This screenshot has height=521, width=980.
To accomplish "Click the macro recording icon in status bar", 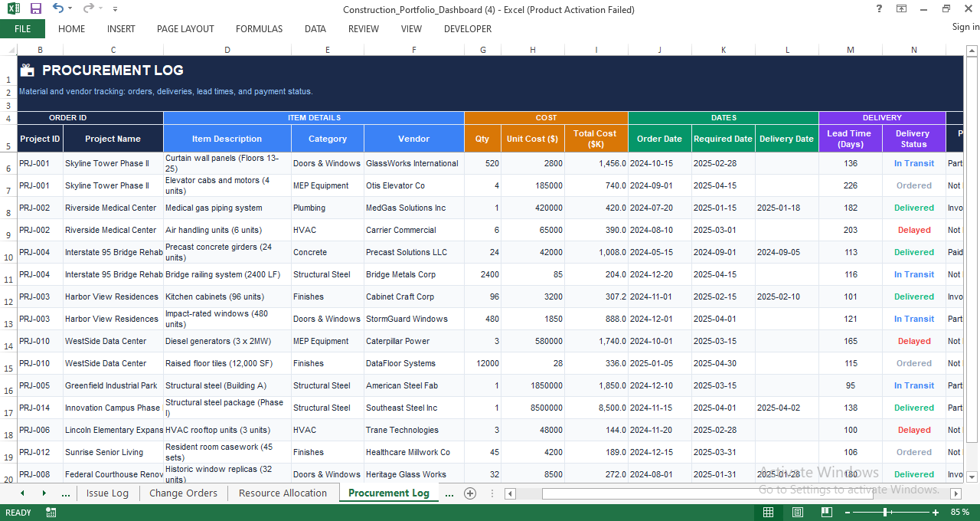I will click(51, 513).
